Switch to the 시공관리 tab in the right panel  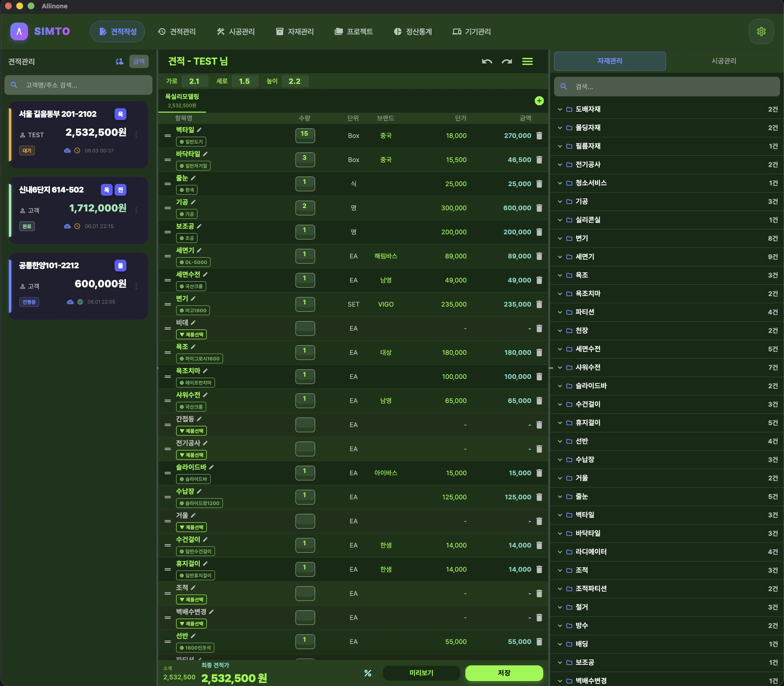click(x=724, y=61)
